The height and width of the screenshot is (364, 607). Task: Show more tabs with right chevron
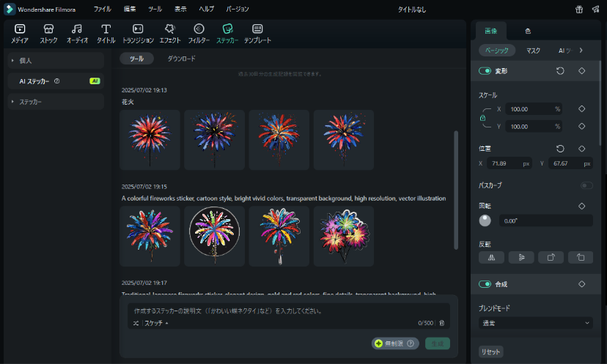581,51
